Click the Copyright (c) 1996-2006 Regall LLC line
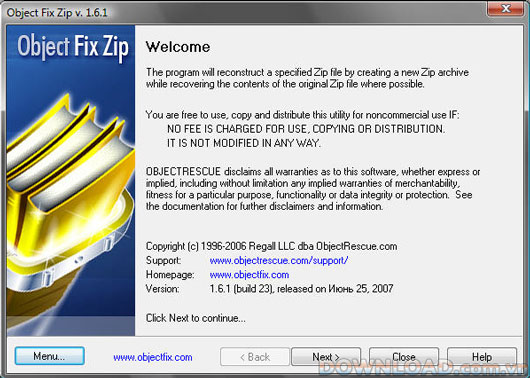This screenshot has height=378, width=530. [271, 246]
